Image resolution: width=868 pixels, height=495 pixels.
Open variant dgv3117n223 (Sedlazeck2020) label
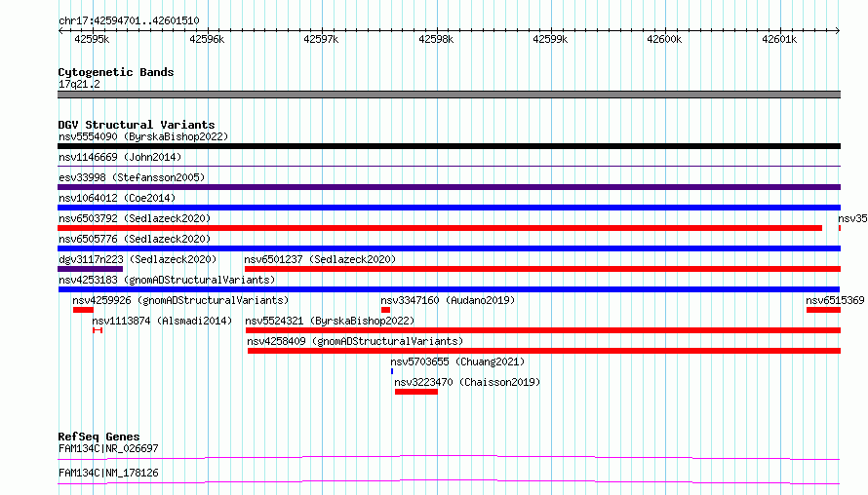point(138,259)
